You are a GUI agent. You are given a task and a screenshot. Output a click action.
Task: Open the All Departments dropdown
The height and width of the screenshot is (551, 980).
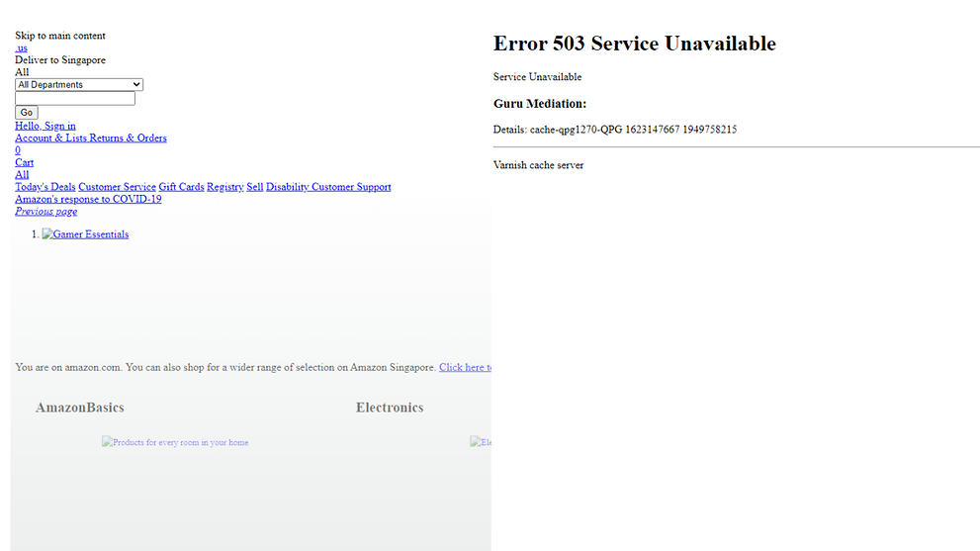tap(79, 84)
